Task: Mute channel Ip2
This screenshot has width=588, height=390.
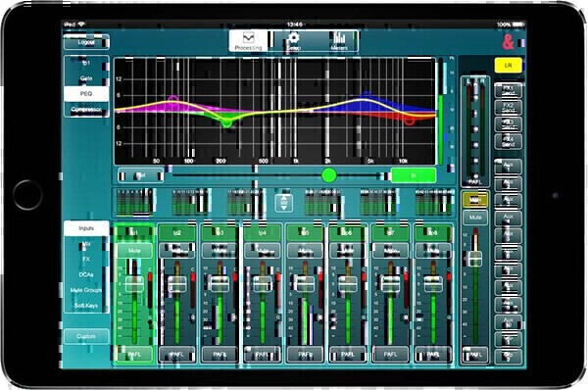Action: click(177, 250)
